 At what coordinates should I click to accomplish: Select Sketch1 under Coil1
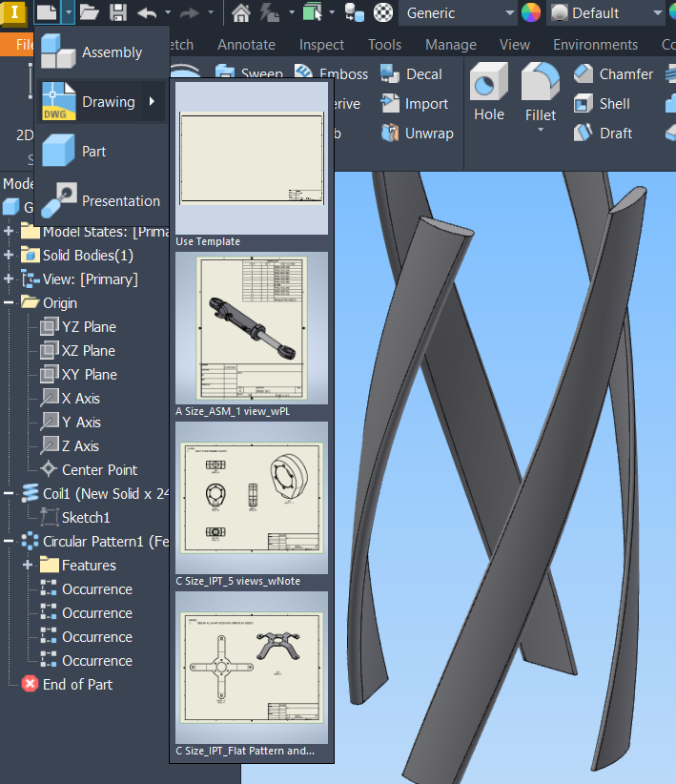point(75,518)
